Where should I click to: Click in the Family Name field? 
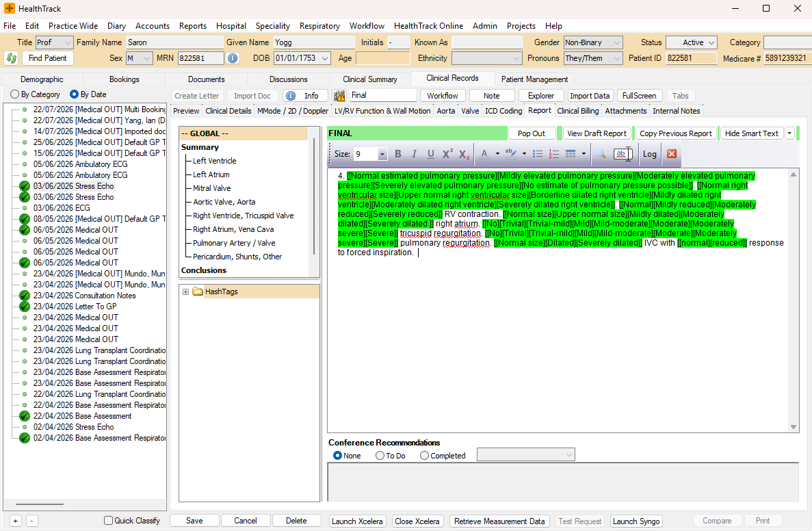tap(174, 42)
